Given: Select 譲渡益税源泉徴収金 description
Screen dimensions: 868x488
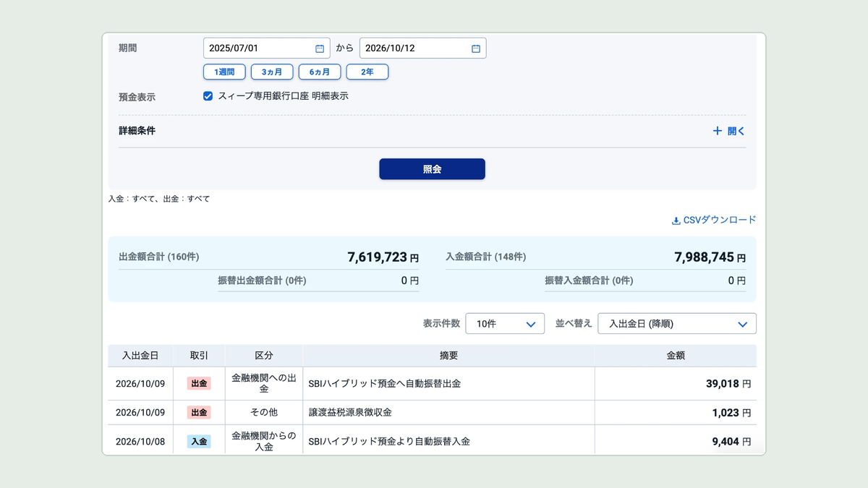Looking at the screenshot, I should point(350,413).
